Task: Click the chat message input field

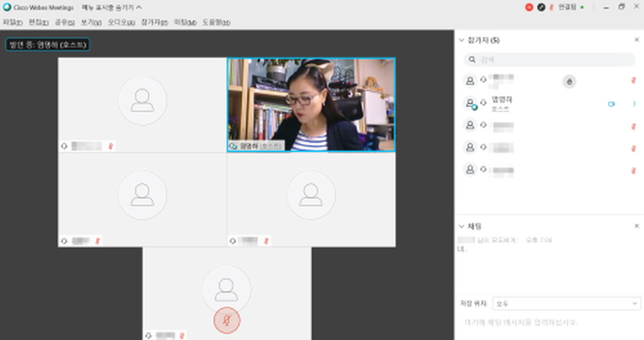Action: pyautogui.click(x=549, y=323)
